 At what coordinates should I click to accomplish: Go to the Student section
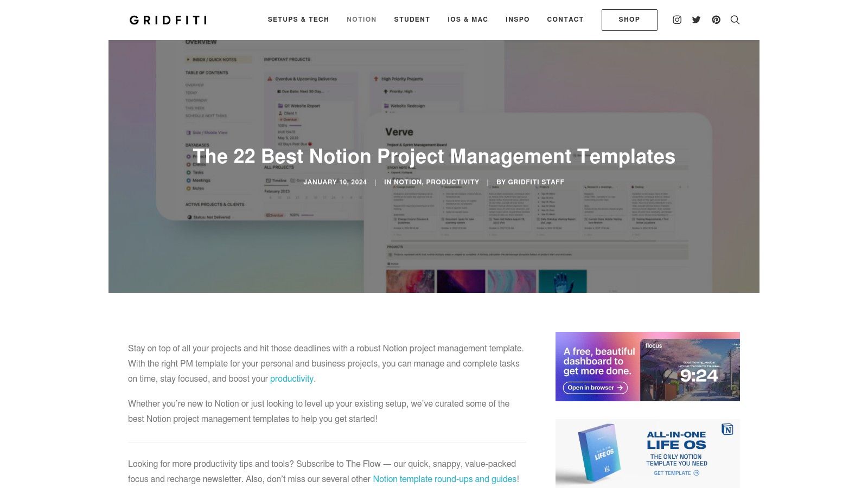click(412, 20)
